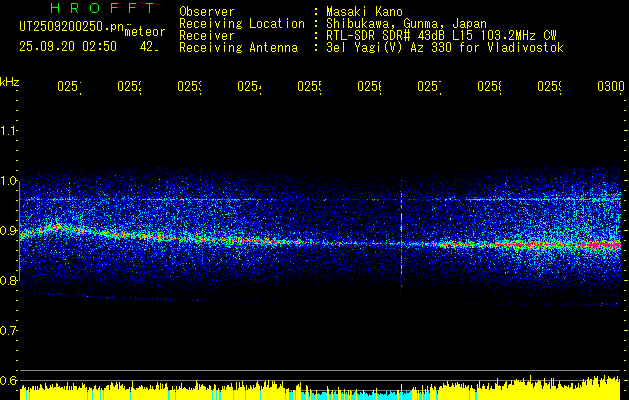Click the vertical noise spike in the spectrogram
629x400 pixels.
[x=401, y=234]
